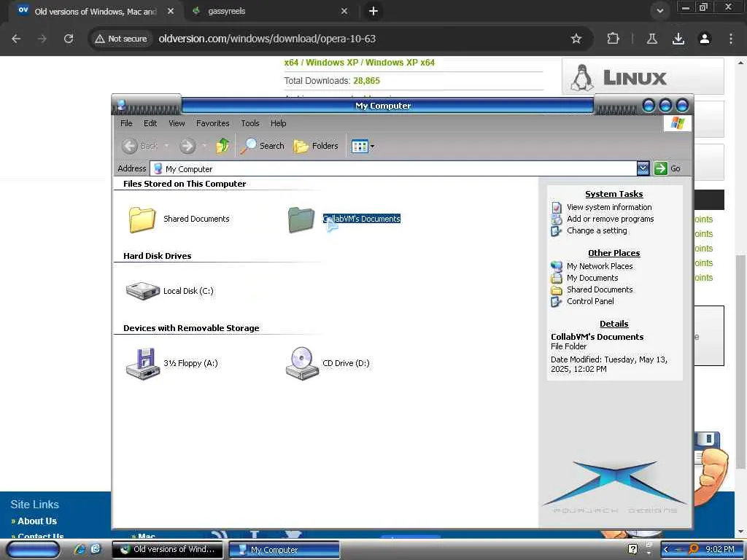The width and height of the screenshot is (747, 560).
Task: Click the Linux banner on webpage
Action: [x=643, y=77]
